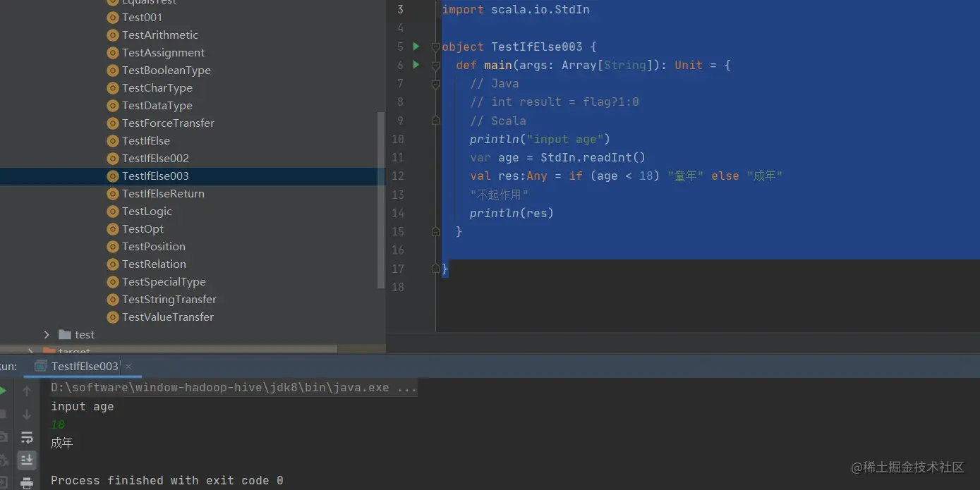Click 'TestIfElse003' in object declaration
The height and width of the screenshot is (490, 980).
[537, 47]
